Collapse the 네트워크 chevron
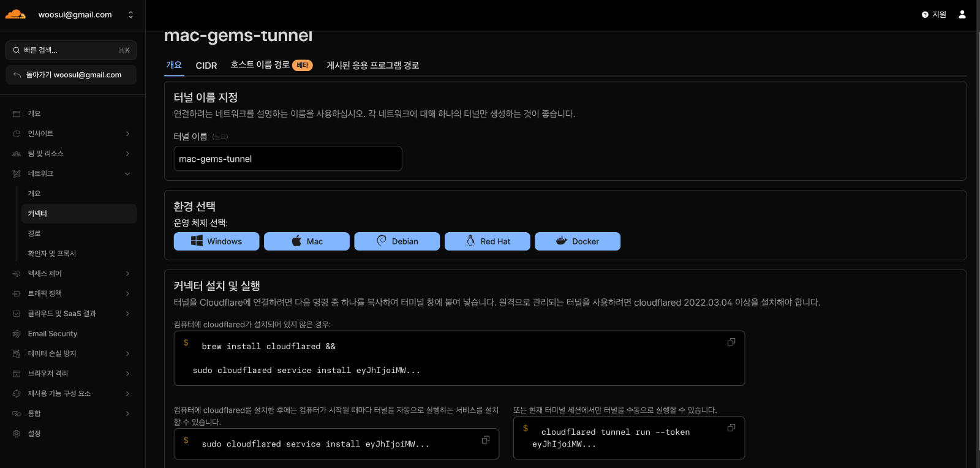This screenshot has width=980, height=468. tap(127, 174)
